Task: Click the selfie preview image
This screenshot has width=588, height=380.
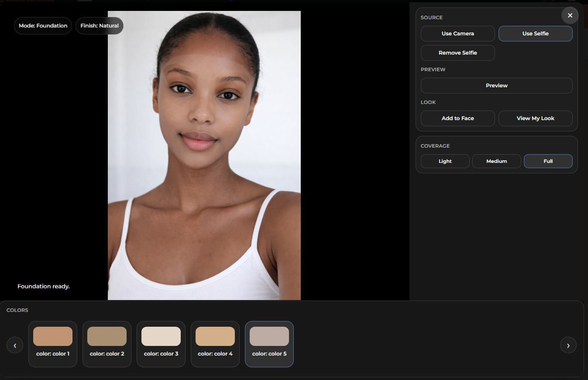Action: pyautogui.click(x=204, y=155)
